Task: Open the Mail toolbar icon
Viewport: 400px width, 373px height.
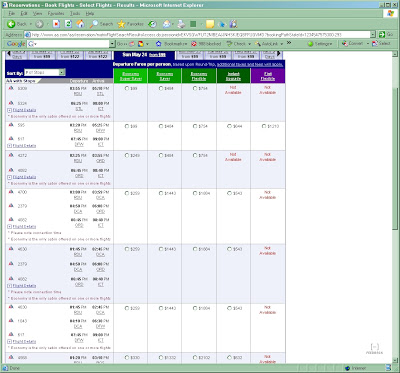Action: coord(166,24)
